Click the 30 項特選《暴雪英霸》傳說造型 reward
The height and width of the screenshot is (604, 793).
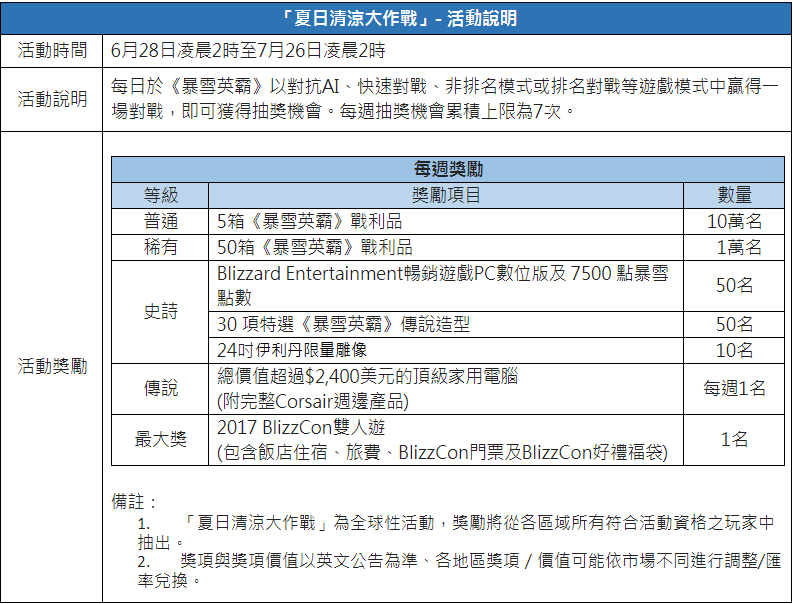[x=343, y=324]
